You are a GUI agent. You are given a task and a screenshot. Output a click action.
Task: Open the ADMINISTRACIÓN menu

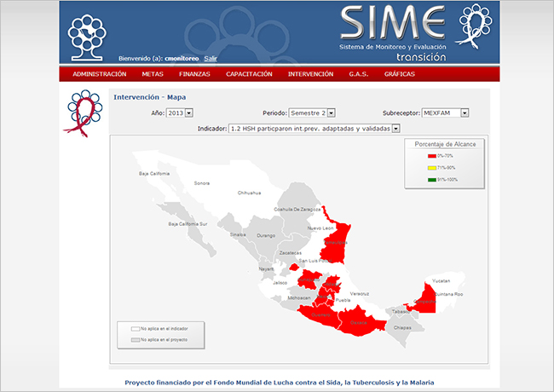(99, 74)
